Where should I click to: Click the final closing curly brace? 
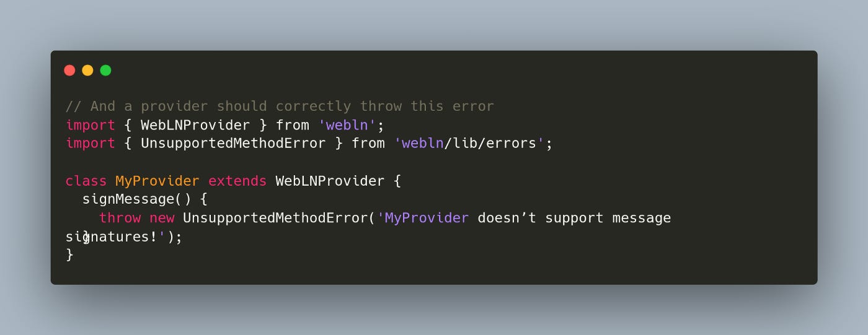coord(69,255)
